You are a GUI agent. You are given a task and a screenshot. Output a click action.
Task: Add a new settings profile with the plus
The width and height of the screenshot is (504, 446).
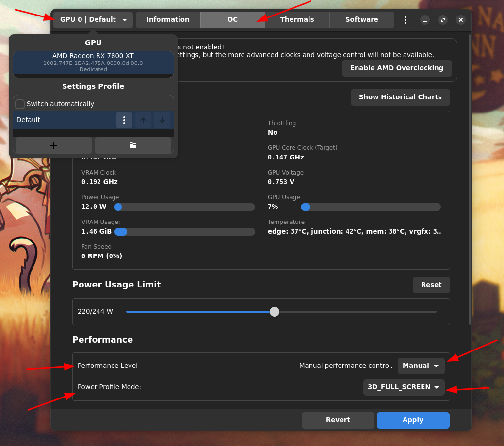coord(53,145)
